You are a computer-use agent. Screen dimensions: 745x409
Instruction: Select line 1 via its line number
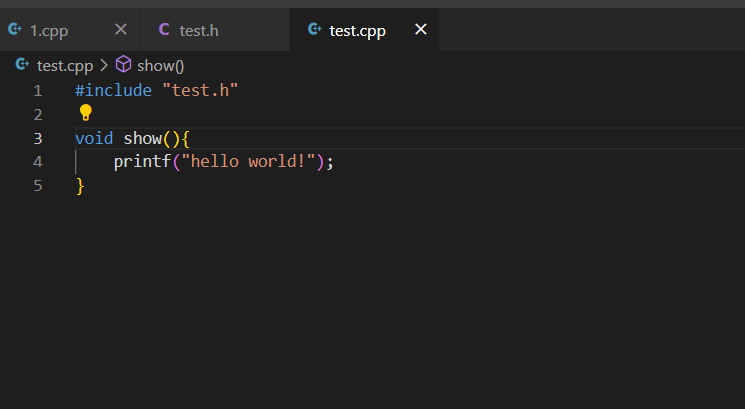coord(37,91)
